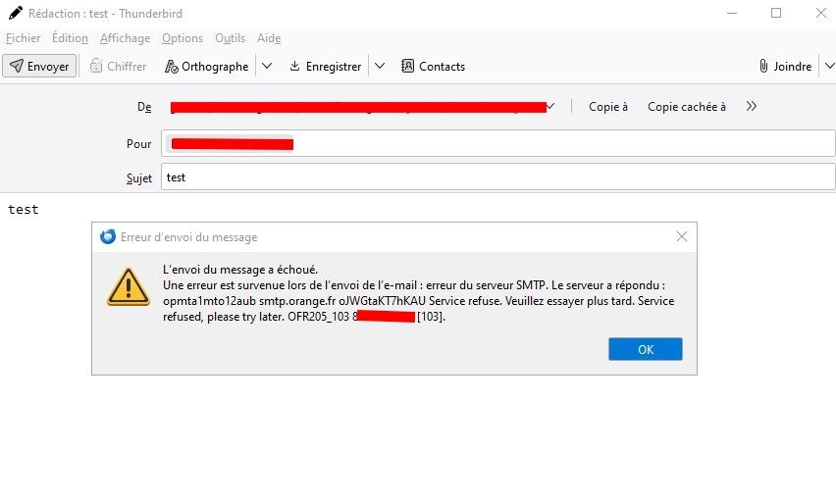Open the Outils menu

(x=231, y=38)
